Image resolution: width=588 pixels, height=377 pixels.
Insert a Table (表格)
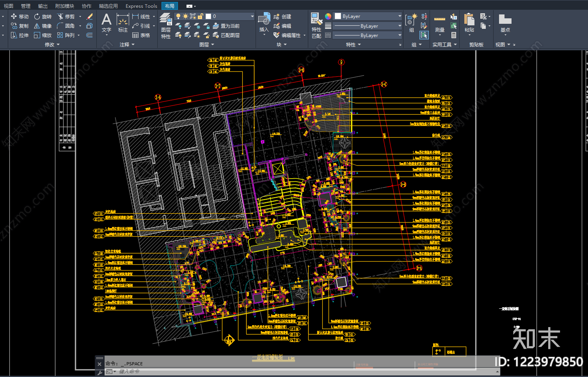[x=141, y=35]
